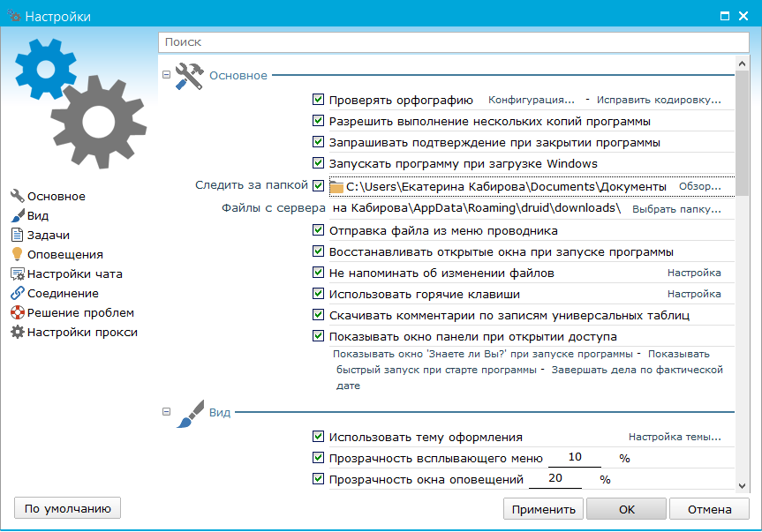The width and height of the screenshot is (762, 532).
Task: Toggle Использовать горячие клавиши checkbox
Action: pos(319,295)
